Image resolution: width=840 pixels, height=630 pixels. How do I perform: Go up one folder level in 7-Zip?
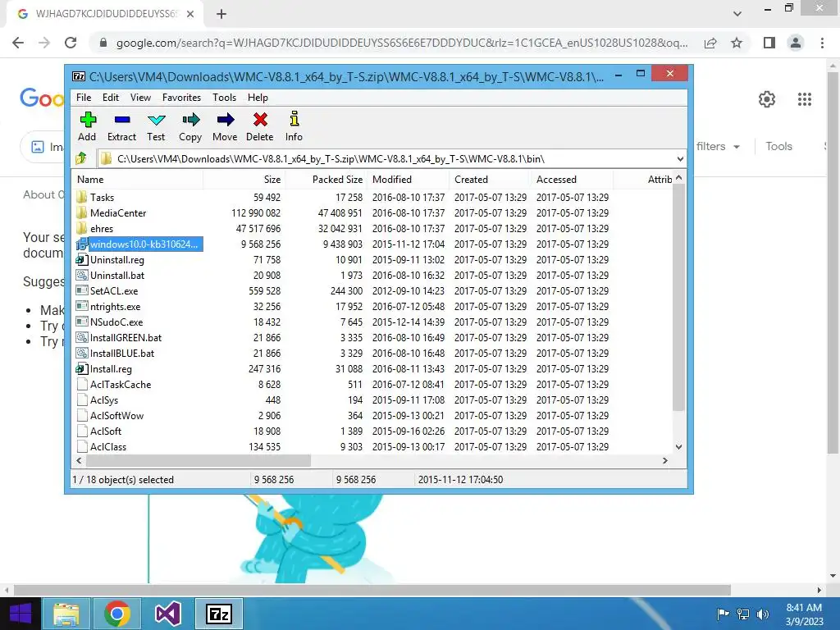[81, 158]
